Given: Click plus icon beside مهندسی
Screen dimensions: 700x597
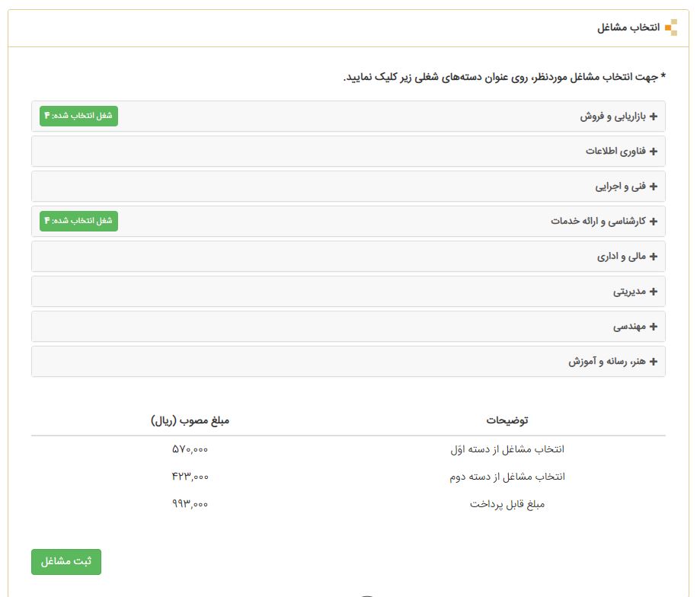Looking at the screenshot, I should coord(654,327).
